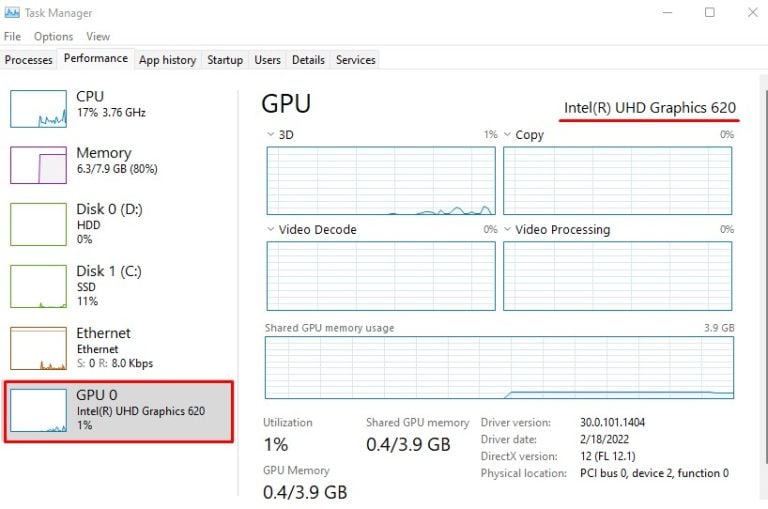Screen dimensions: 768x509
Task: Expand the Video Decode graph dropdown
Action: (271, 230)
